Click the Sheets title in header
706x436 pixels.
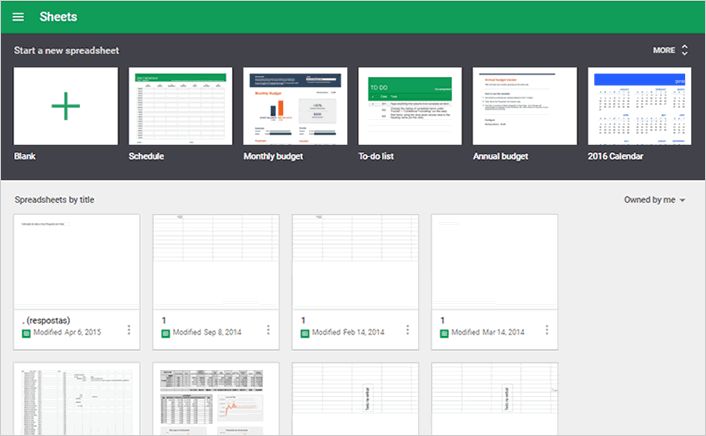58,17
